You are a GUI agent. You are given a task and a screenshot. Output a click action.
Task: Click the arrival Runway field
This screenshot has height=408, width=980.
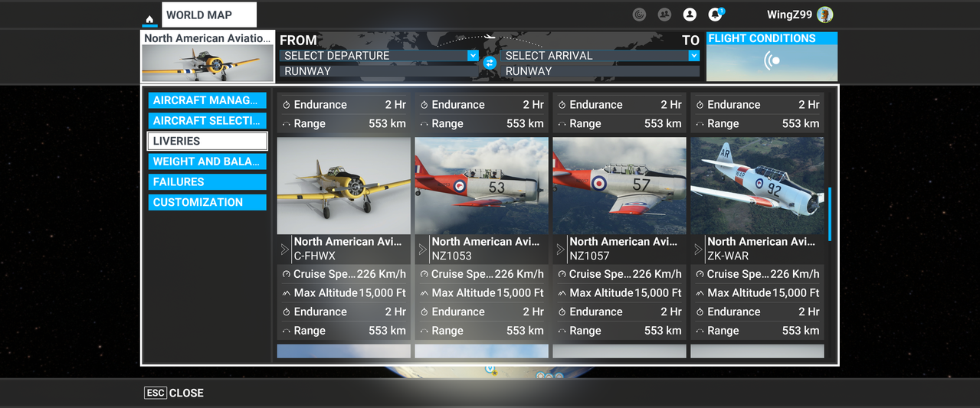(x=600, y=71)
